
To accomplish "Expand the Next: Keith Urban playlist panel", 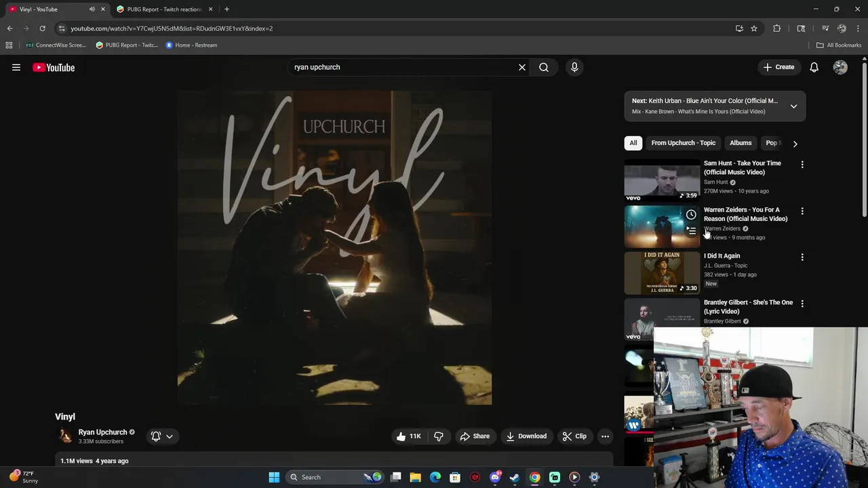I will [793, 106].
